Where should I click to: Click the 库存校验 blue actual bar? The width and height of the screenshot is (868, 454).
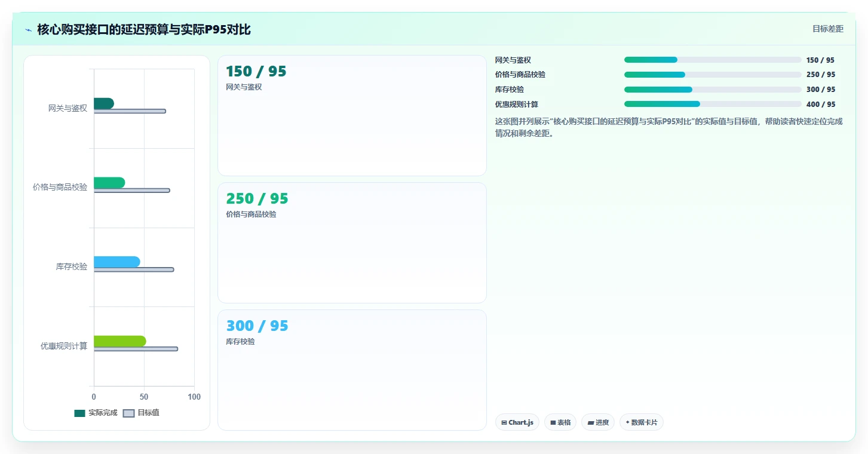point(116,262)
